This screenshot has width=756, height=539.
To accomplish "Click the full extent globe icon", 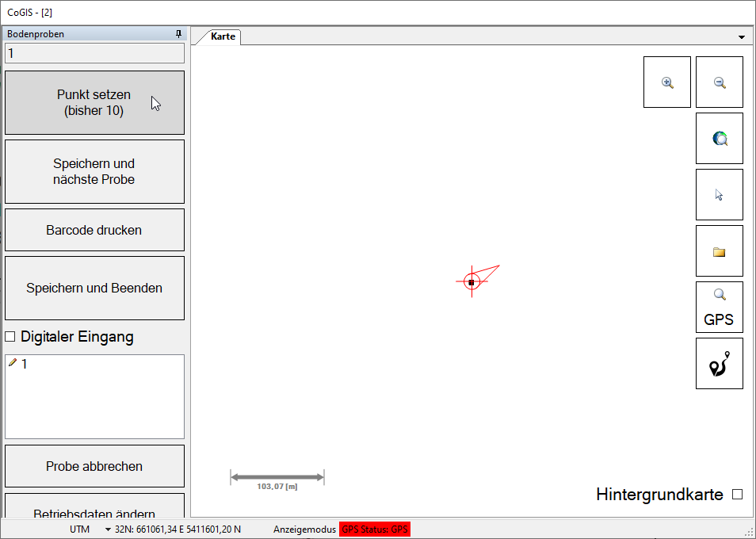I will tap(719, 138).
